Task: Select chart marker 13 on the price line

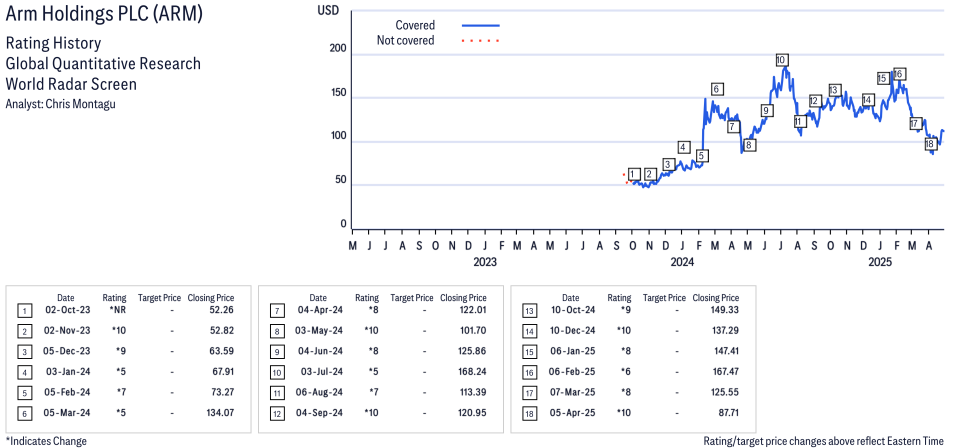Action: [x=835, y=90]
